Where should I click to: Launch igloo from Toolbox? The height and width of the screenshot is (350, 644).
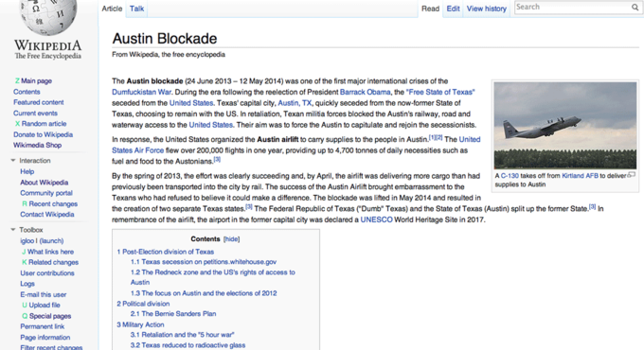point(42,241)
